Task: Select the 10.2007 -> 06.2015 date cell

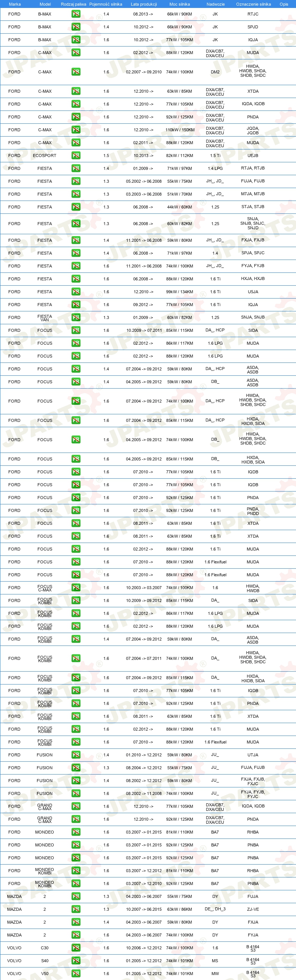Action: coord(144,909)
